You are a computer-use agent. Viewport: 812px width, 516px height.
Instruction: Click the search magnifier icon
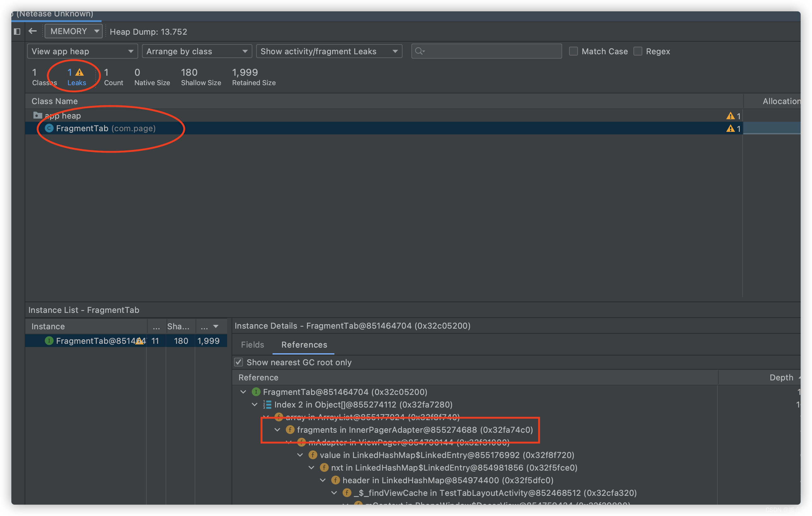pos(419,51)
